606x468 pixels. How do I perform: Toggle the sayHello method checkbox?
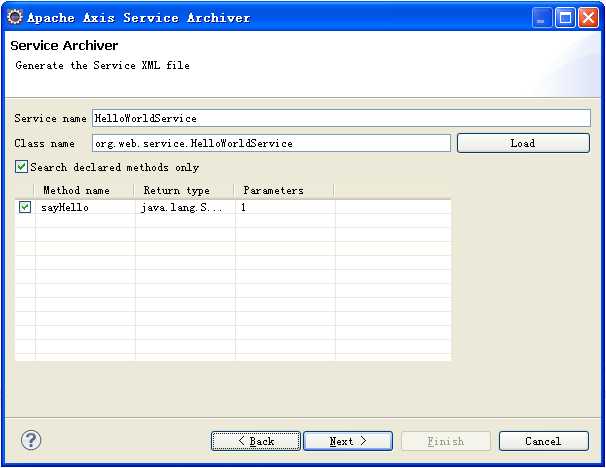click(25, 207)
